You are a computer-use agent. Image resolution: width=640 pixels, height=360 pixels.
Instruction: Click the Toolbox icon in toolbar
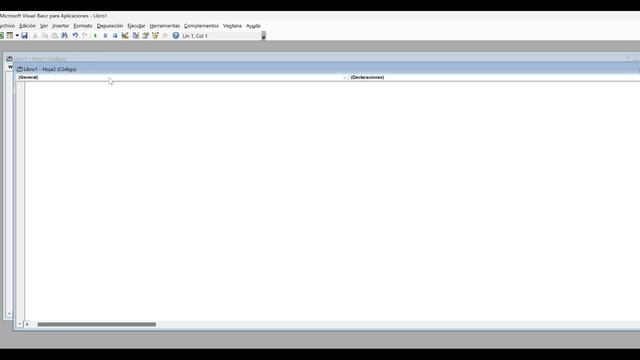click(x=165, y=36)
